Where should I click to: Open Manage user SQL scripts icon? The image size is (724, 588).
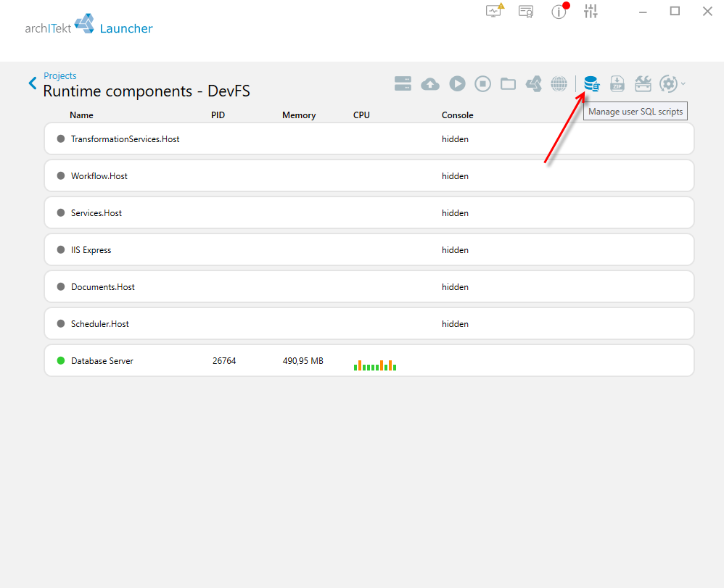click(x=591, y=83)
